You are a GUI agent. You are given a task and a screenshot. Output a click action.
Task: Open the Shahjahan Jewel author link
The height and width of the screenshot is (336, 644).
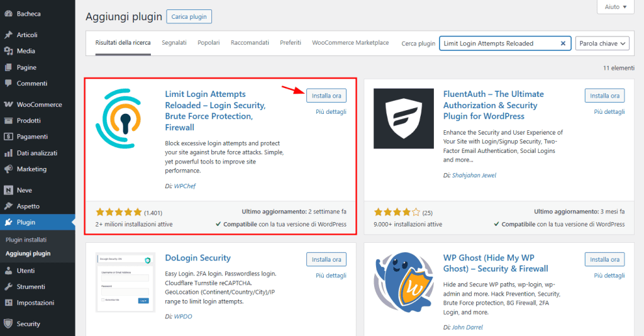coord(474,176)
